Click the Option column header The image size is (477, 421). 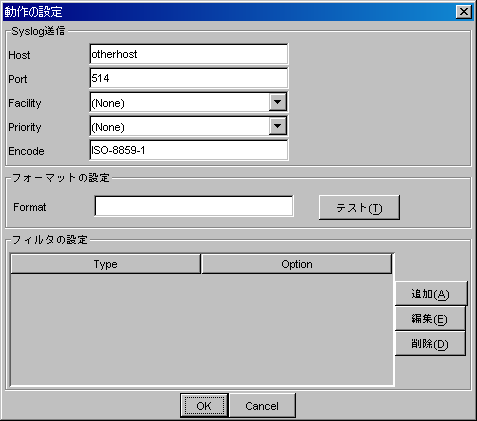[297, 264]
